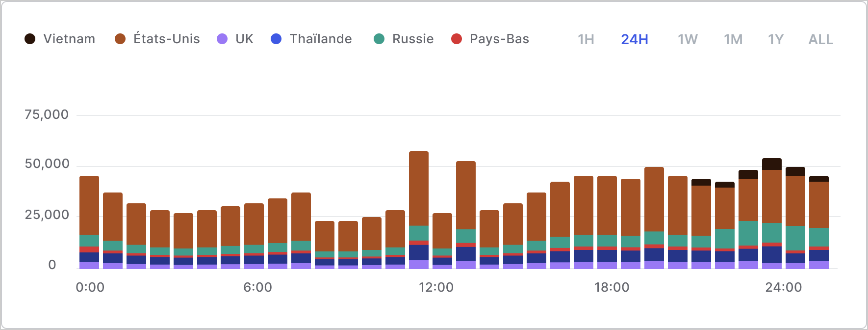Toggle the États-Unis series label
This screenshot has height=330, width=868.
tap(167, 39)
